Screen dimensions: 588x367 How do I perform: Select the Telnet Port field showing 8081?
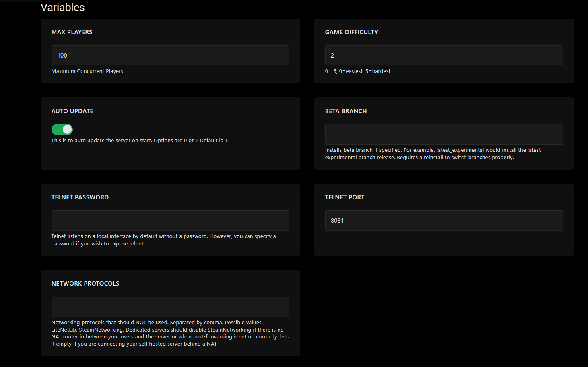444,220
